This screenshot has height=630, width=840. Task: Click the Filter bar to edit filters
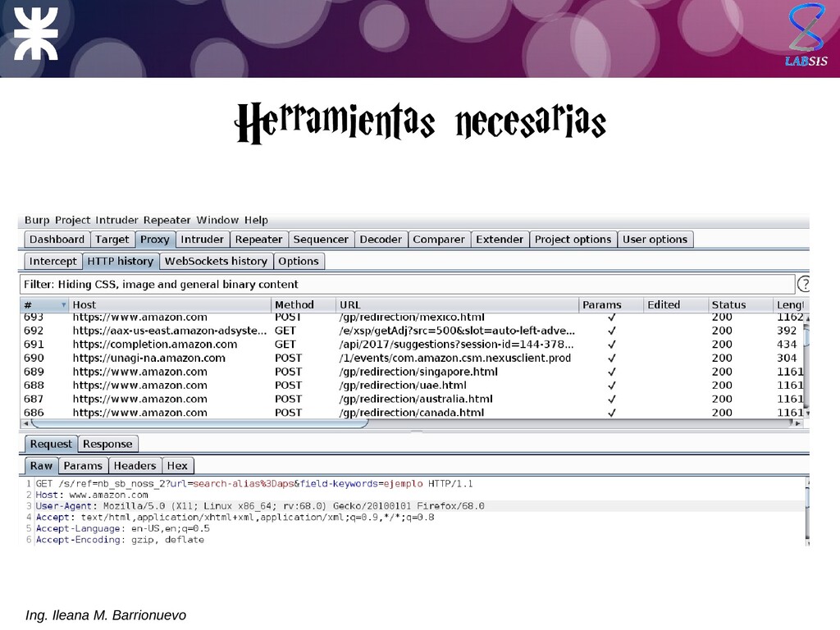[407, 285]
